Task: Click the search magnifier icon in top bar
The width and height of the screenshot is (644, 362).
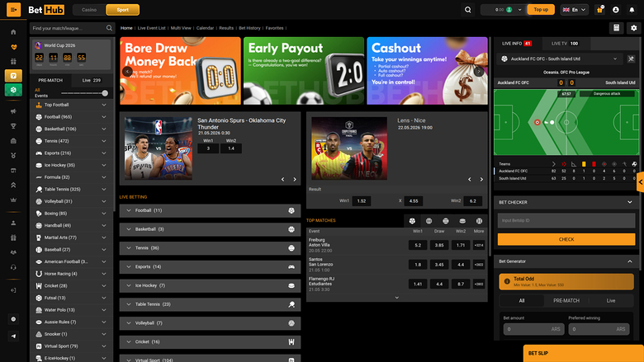Action: [468, 10]
